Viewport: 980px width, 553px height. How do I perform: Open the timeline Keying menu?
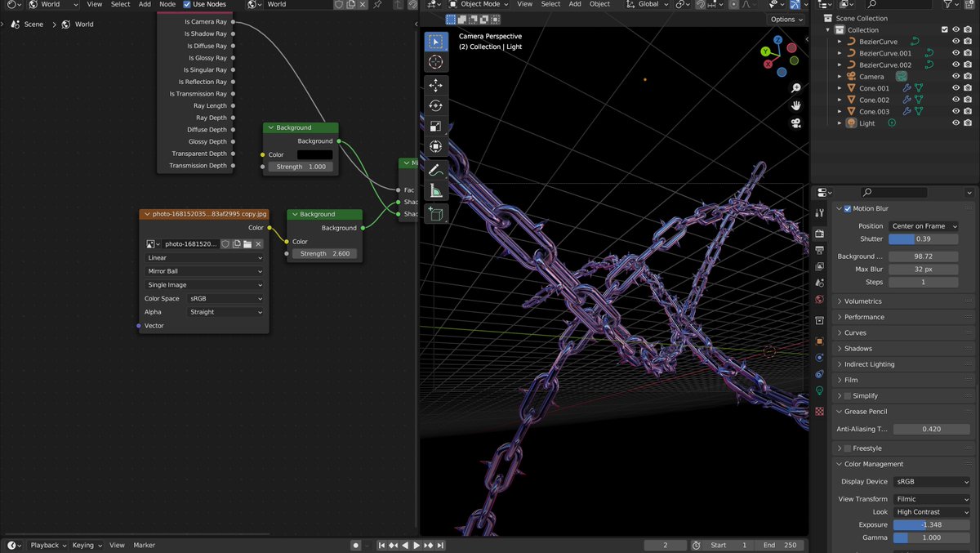pyautogui.click(x=87, y=545)
